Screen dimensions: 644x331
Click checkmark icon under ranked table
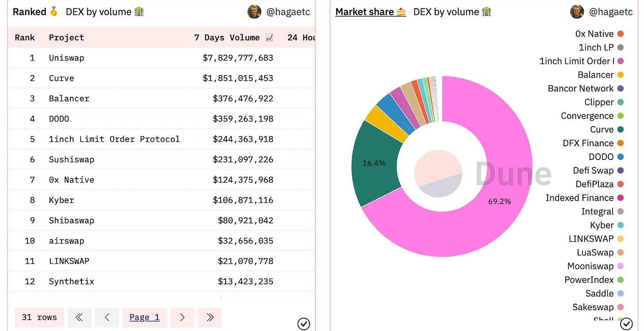click(303, 324)
